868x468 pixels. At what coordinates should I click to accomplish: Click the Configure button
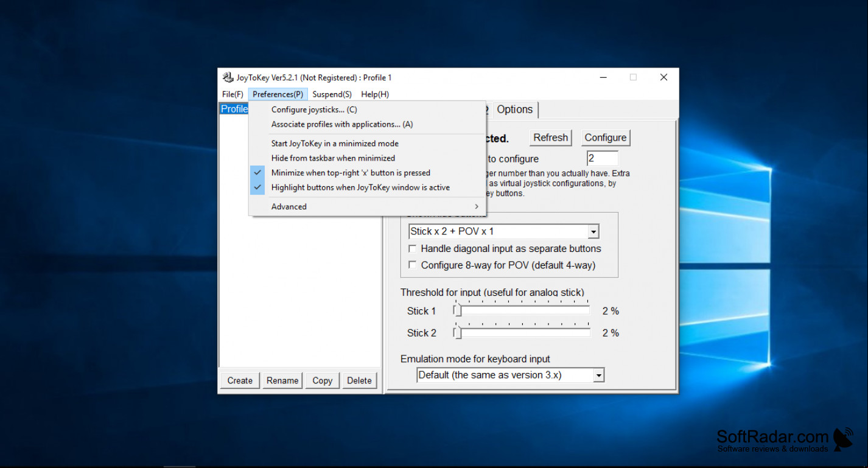[x=606, y=138]
